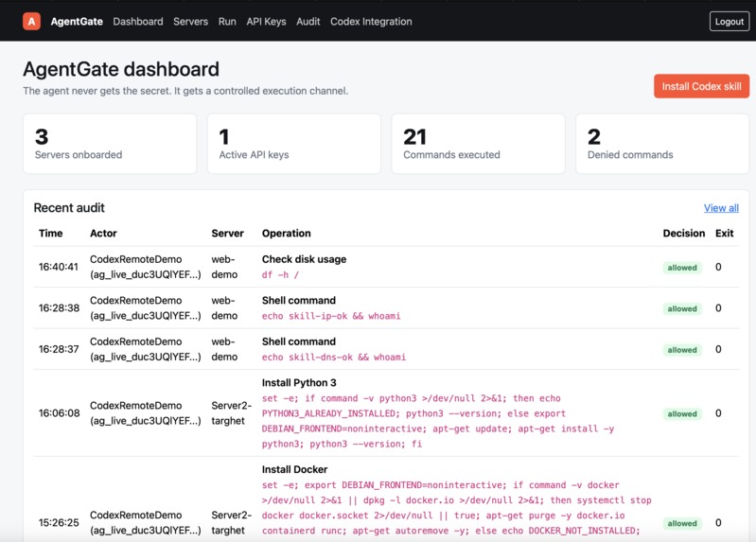The image size is (756, 542).
Task: Open Codex Integration page
Action: tap(371, 22)
